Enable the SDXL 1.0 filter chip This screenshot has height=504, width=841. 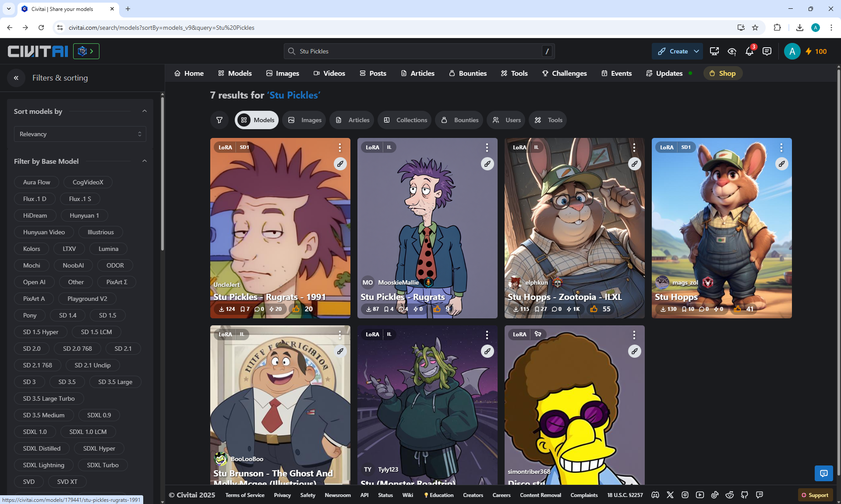[35, 432]
